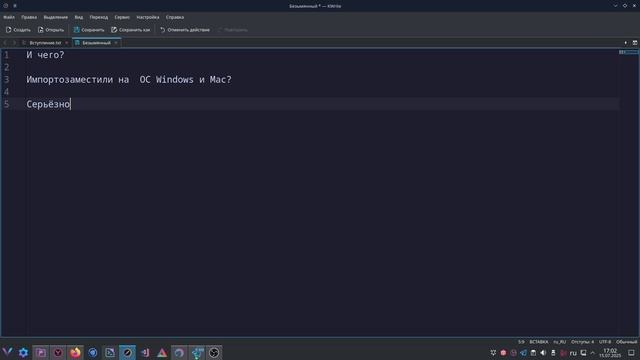Open the JetBrains-style IDE taskbar icon
The image size is (640, 360).
tap(145, 353)
